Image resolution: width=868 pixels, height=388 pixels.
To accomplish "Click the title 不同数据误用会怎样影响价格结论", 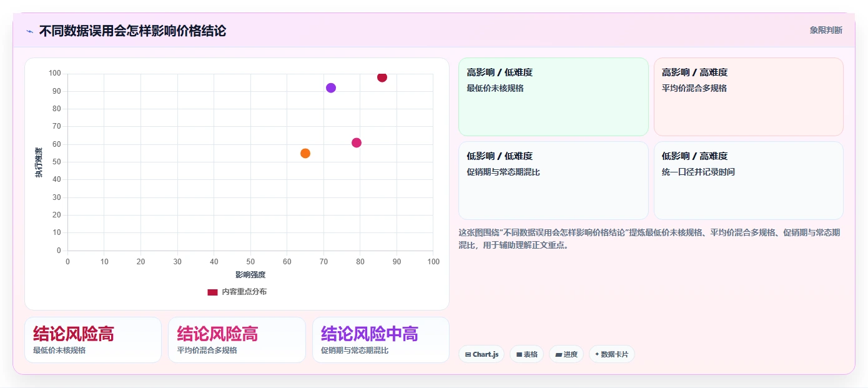I will click(132, 31).
